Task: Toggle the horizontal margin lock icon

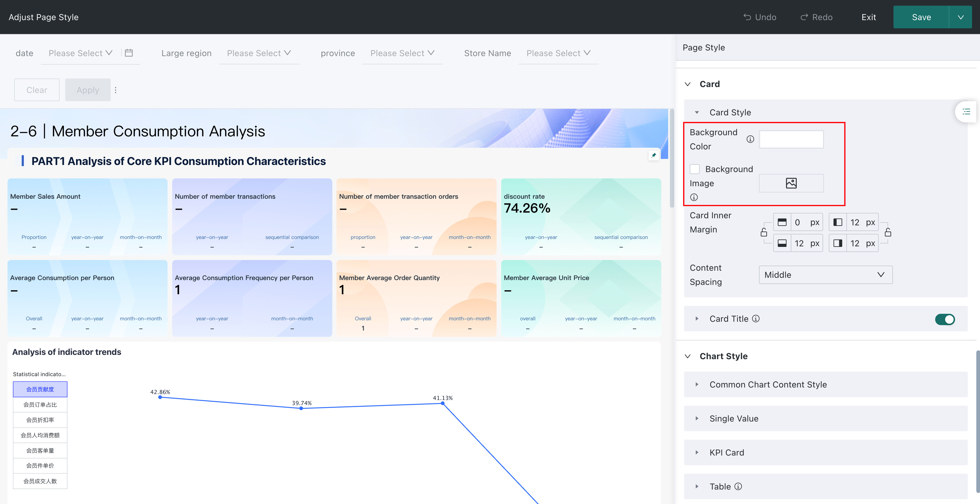Action: (888, 232)
